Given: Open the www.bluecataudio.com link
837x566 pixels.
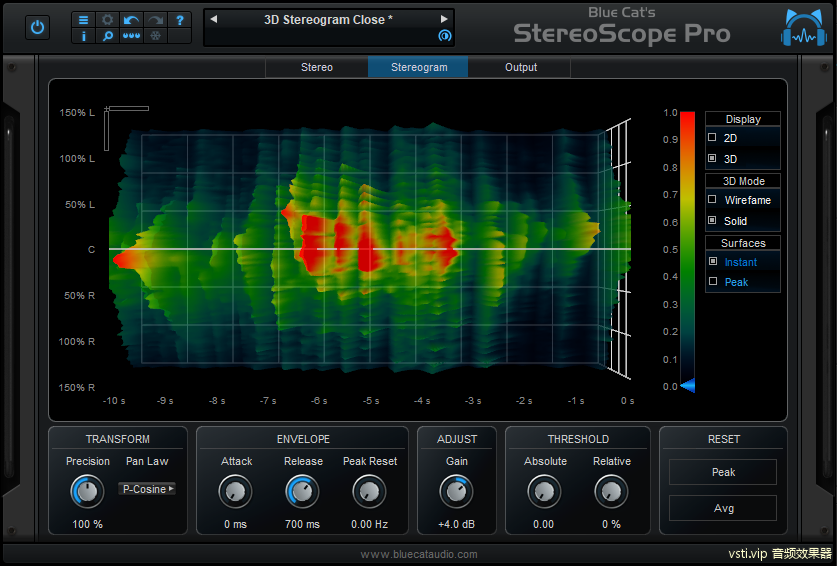Looking at the screenshot, I should (x=418, y=554).
